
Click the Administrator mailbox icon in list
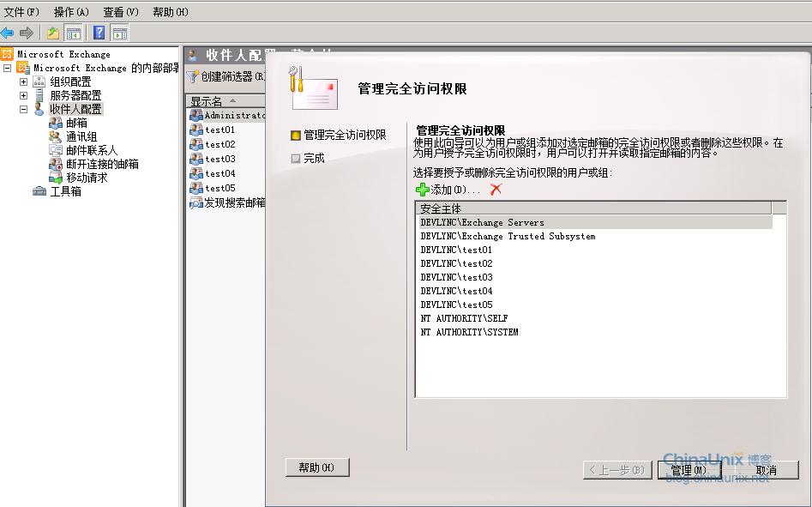(196, 115)
